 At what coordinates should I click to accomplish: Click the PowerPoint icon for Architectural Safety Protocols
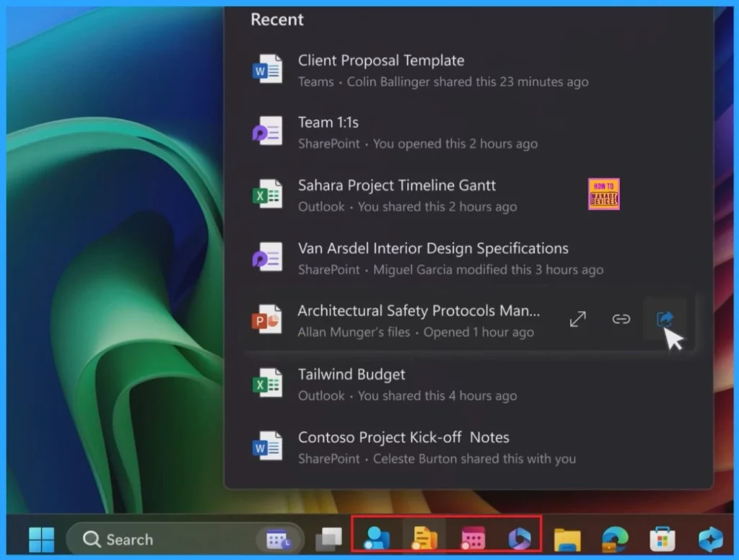pos(267,320)
